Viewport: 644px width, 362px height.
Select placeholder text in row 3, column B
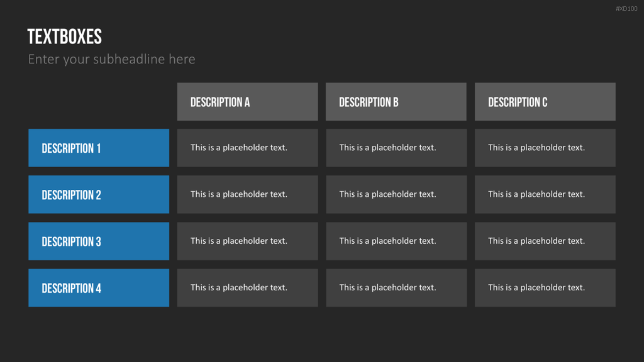tap(387, 241)
